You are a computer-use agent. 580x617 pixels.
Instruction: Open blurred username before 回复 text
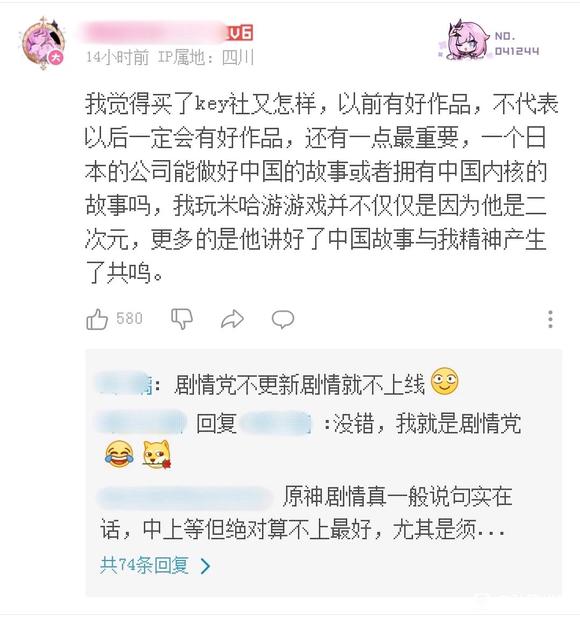[142, 423]
